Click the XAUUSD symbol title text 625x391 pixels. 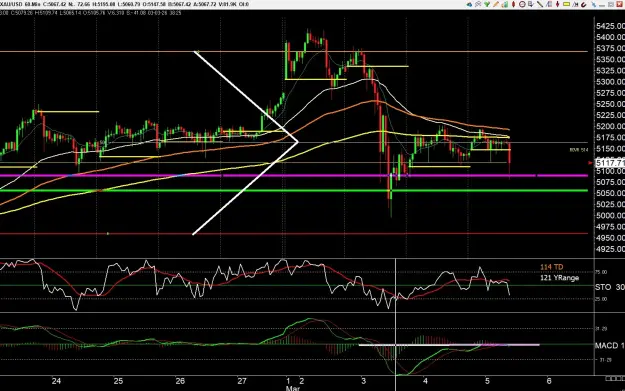pos(11,4)
